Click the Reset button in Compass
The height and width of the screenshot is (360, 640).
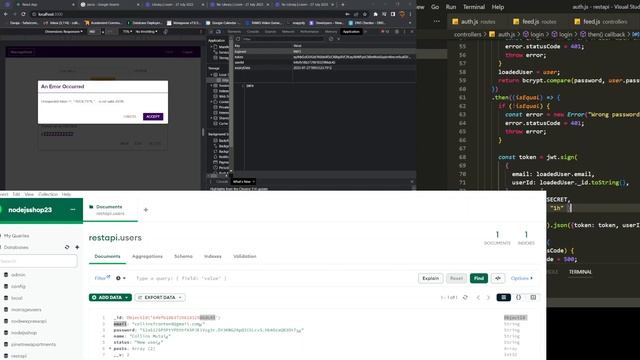456,278
